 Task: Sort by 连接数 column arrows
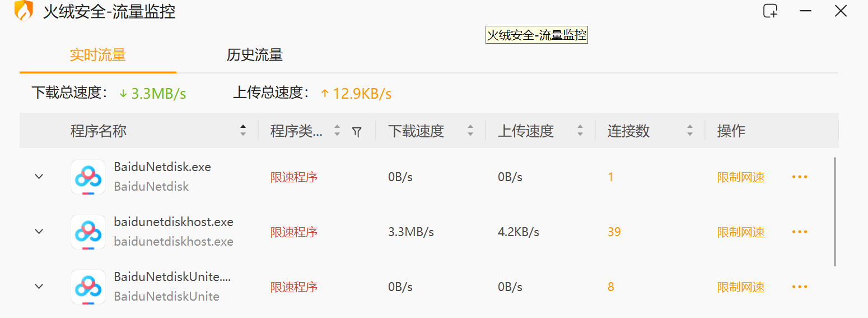pyautogui.click(x=690, y=131)
